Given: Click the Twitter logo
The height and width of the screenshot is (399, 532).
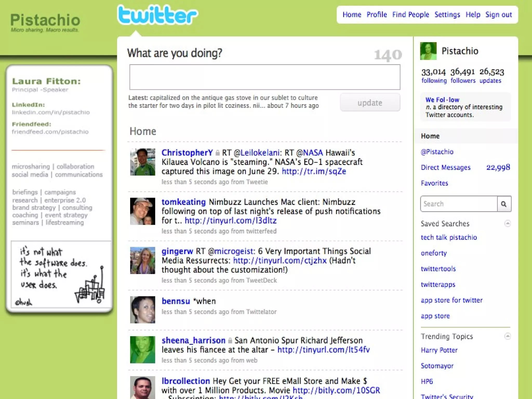Looking at the screenshot, I should click(x=158, y=15).
